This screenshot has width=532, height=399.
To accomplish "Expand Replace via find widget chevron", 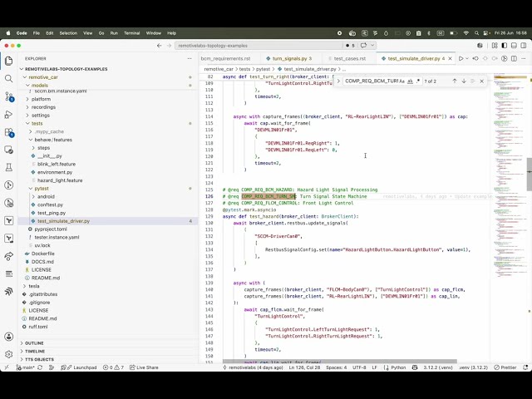I will pos(338,81).
